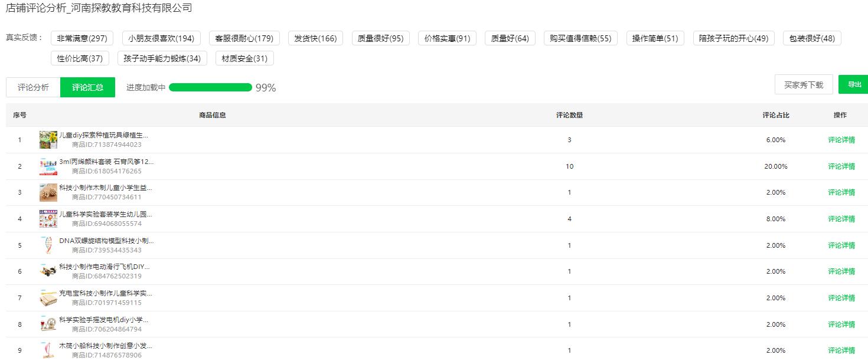
Task: Toggle the 客服很耐心(179) feedback tag
Action: tap(244, 38)
